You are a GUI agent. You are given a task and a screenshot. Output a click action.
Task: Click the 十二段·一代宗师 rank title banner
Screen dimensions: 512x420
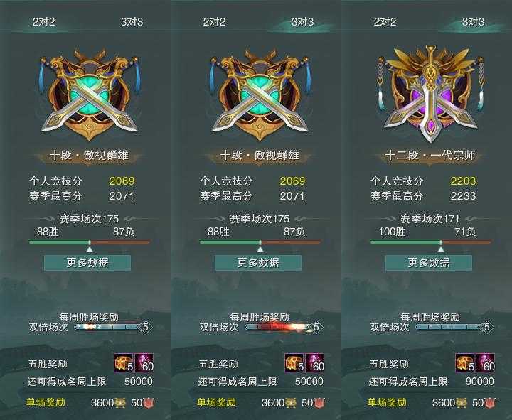[x=430, y=156]
